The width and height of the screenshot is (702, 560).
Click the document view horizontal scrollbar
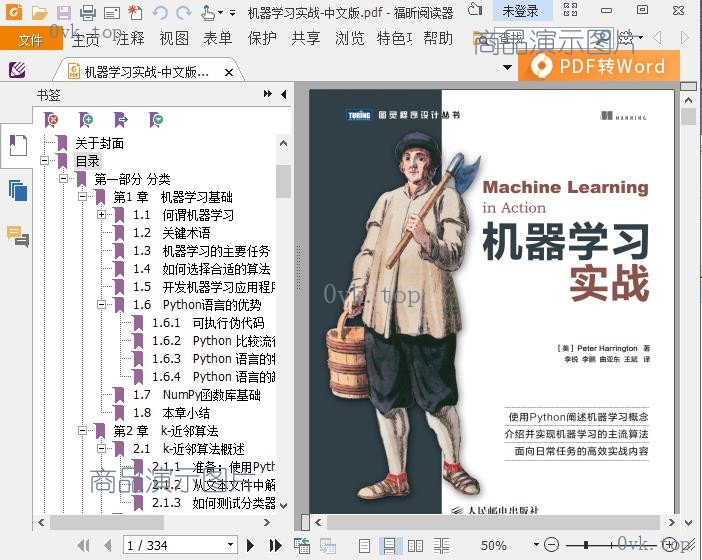[x=493, y=522]
